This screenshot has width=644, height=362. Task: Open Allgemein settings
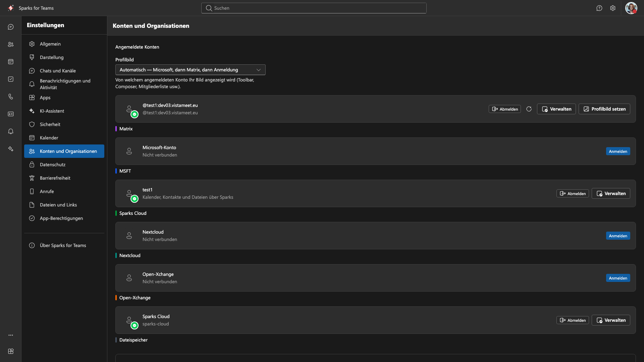pyautogui.click(x=64, y=44)
